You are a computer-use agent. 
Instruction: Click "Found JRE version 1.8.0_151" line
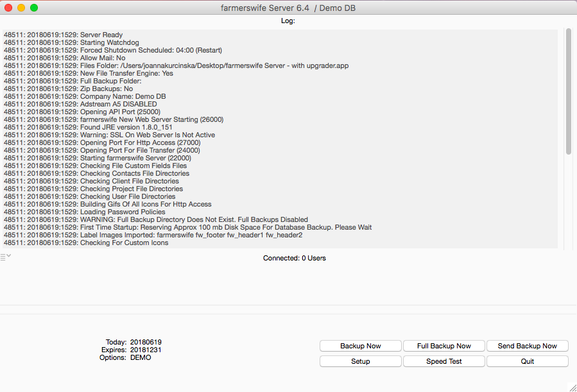click(88, 128)
